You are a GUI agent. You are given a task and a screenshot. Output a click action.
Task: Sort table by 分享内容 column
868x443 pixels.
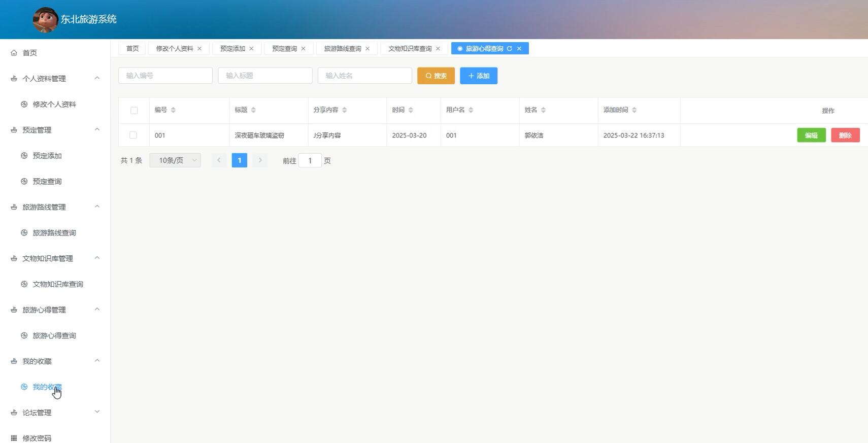click(344, 110)
